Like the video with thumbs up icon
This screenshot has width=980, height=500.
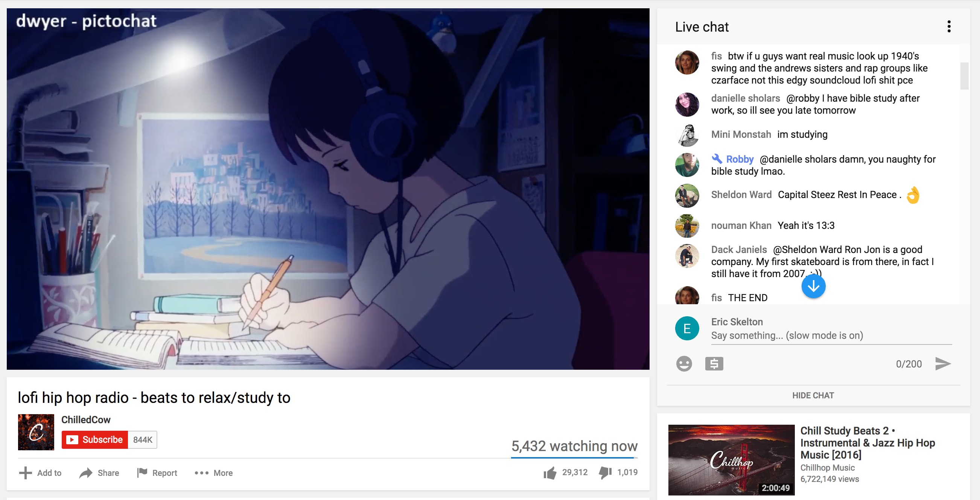click(550, 473)
